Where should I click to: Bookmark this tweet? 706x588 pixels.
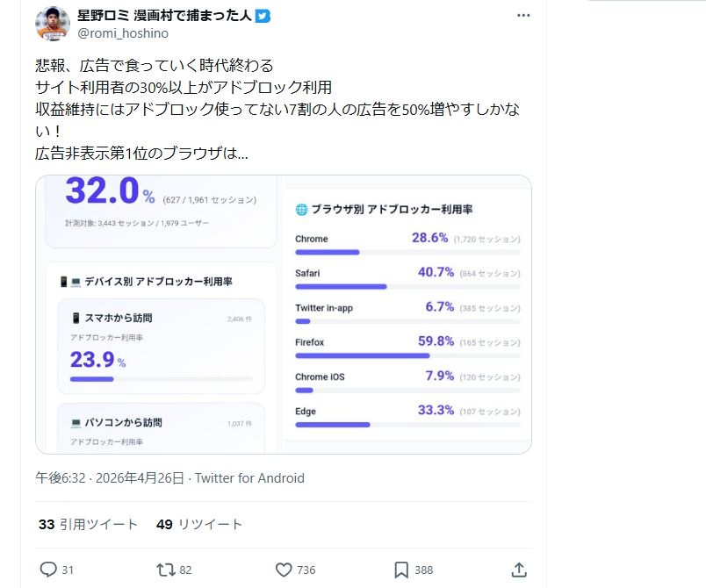(401, 570)
